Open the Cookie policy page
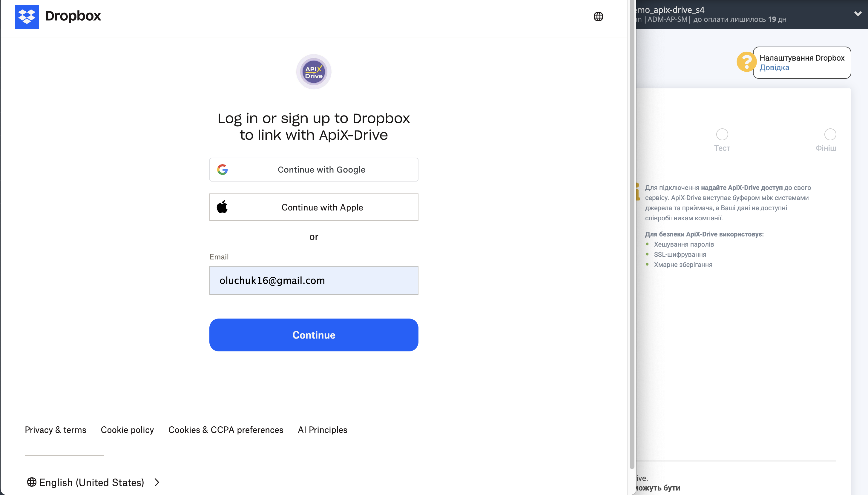Image resolution: width=868 pixels, height=495 pixels. point(127,430)
